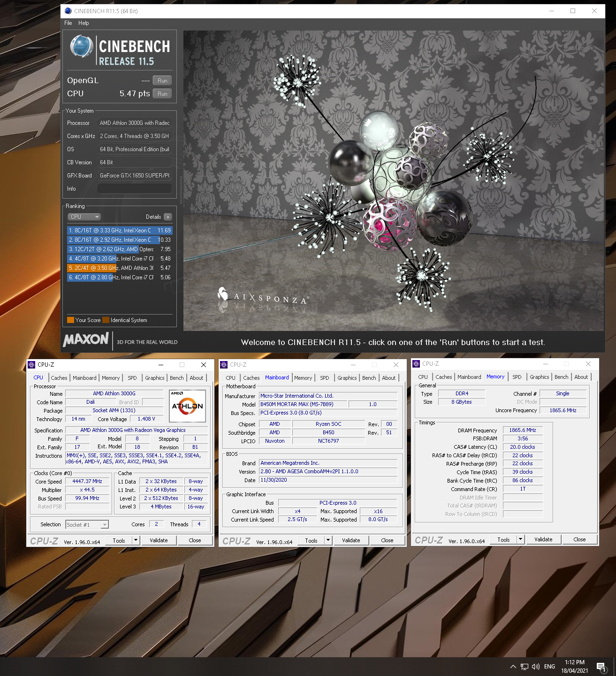Select the AMD Opteron 7.95 ranking row

click(x=120, y=249)
